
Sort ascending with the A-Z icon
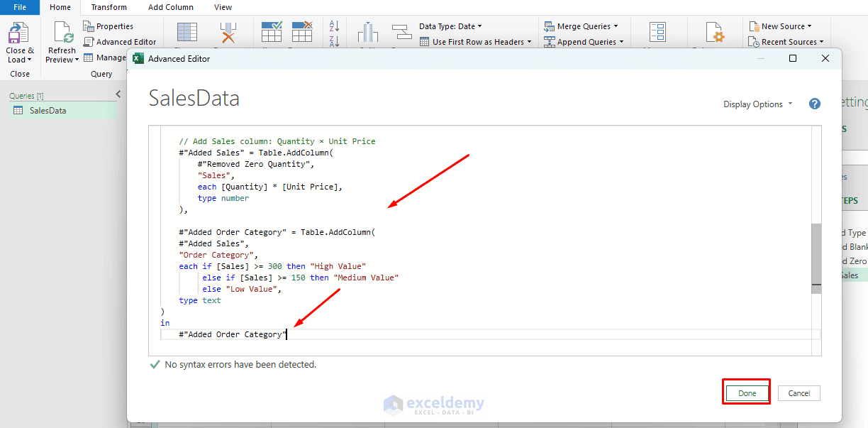[x=335, y=26]
